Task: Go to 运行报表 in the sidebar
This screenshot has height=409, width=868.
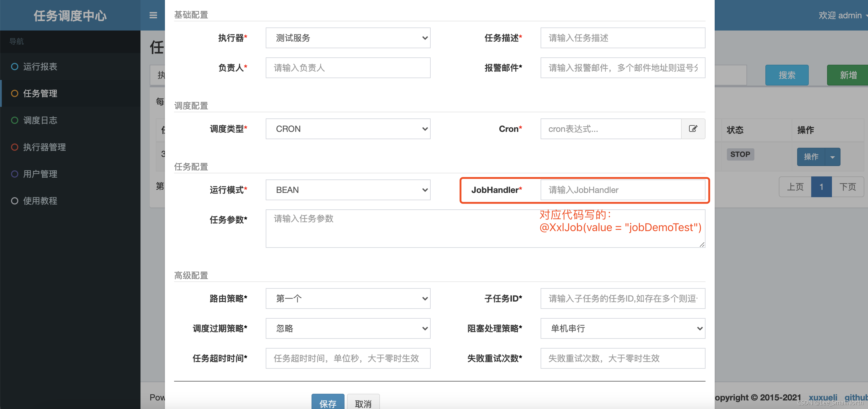Action: 70,67
